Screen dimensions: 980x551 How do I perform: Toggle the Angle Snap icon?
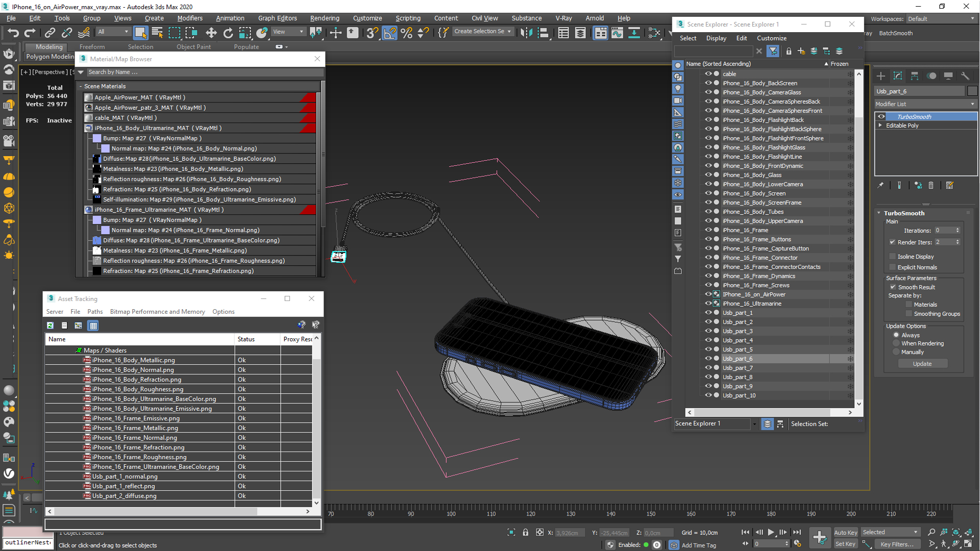pos(389,33)
